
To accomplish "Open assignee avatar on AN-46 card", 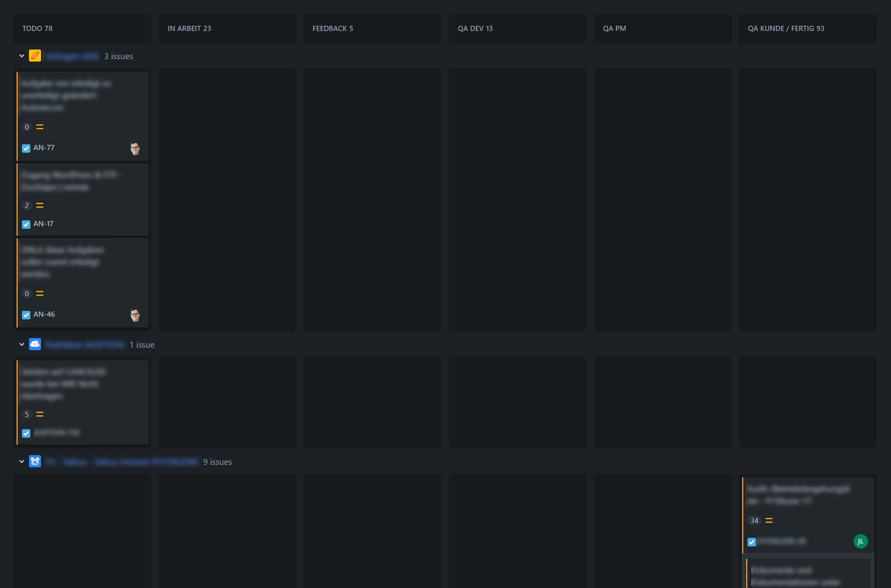I will (135, 315).
